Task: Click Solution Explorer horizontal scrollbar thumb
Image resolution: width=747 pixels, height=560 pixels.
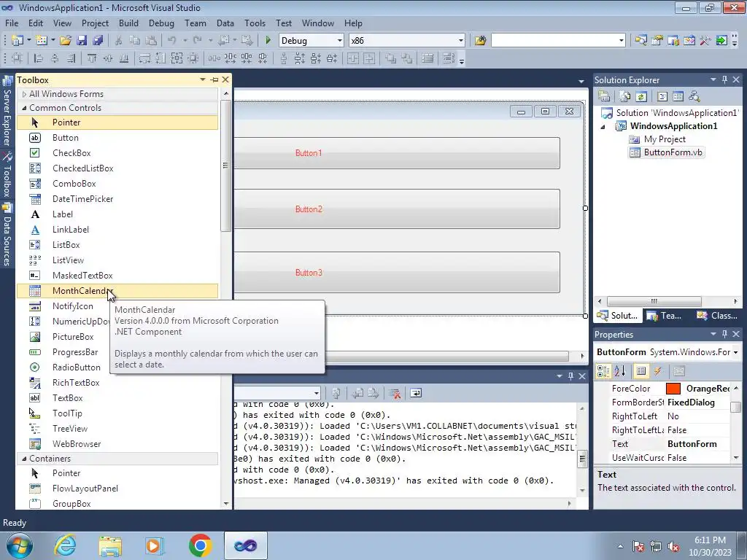Action: click(654, 301)
